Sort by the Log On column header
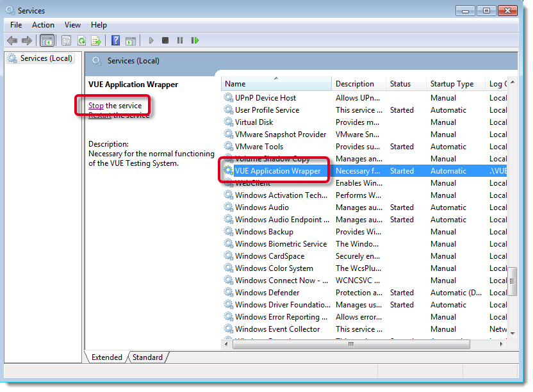The height and width of the screenshot is (392, 533). point(496,84)
